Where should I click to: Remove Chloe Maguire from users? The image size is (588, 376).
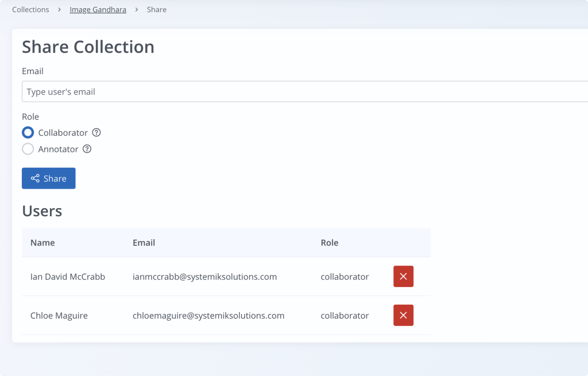click(x=403, y=315)
